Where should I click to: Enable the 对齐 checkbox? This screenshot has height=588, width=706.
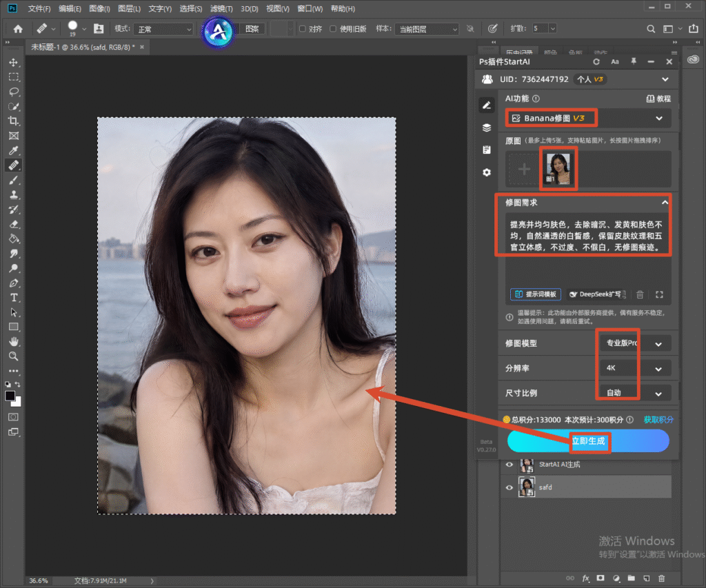(303, 29)
